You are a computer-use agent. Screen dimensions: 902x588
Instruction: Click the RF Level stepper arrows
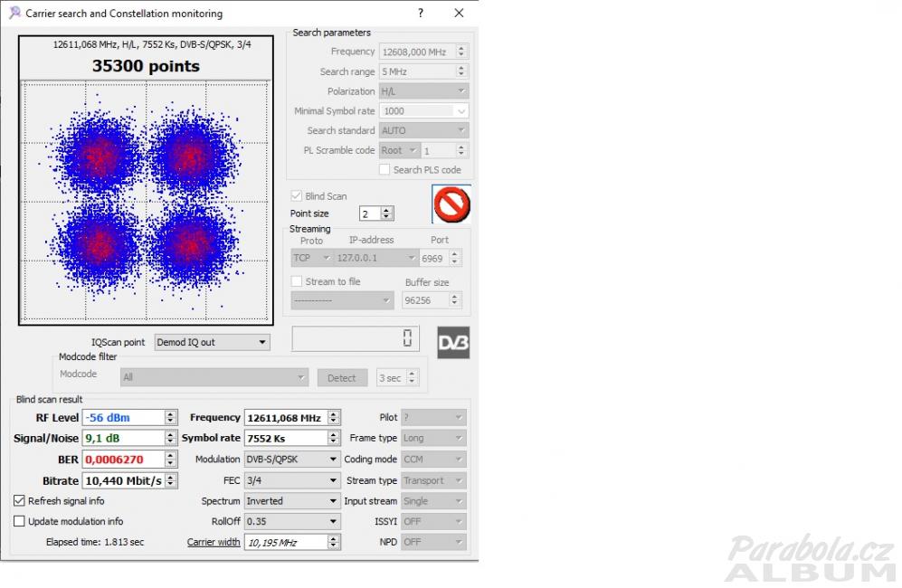(170, 418)
